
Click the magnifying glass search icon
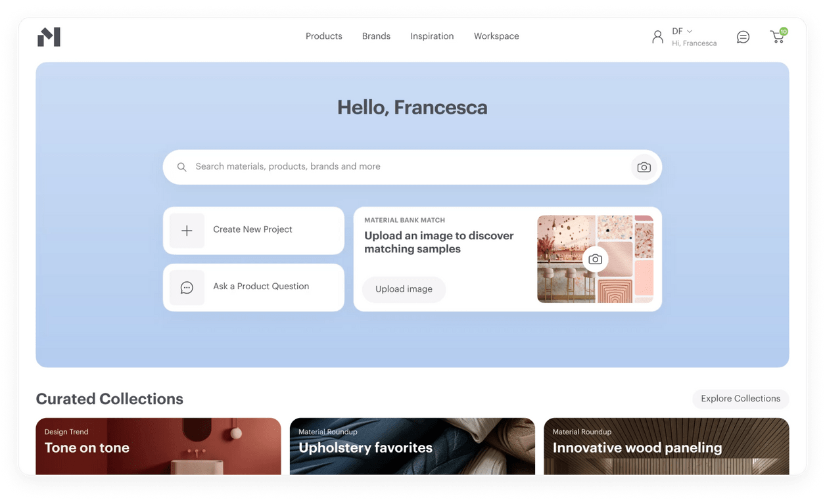(x=182, y=168)
